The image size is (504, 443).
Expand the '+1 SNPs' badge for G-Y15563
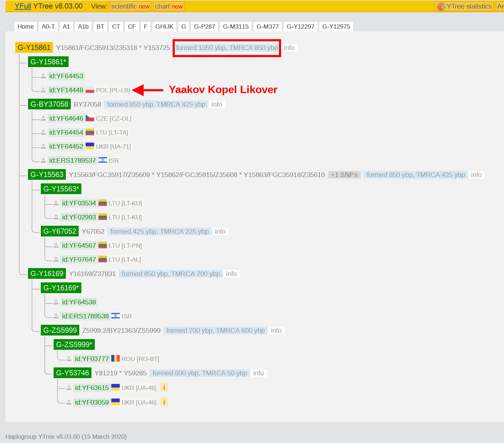[x=344, y=175]
